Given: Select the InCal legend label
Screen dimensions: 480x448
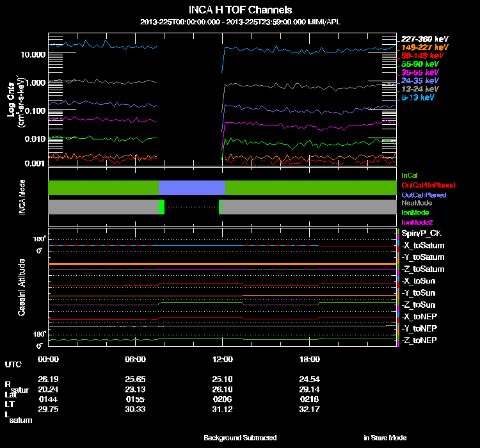Looking at the screenshot, I should [410, 175].
